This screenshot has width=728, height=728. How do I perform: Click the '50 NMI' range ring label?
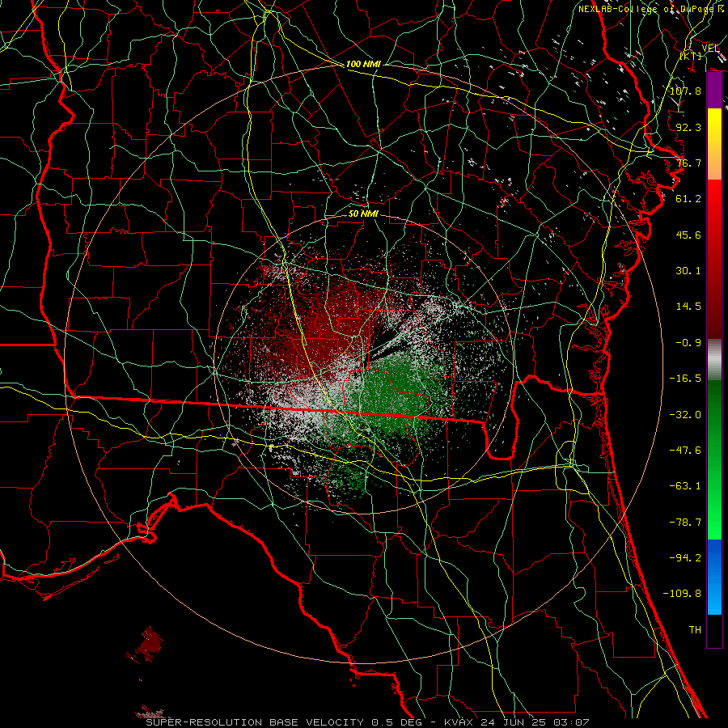pyautogui.click(x=363, y=214)
